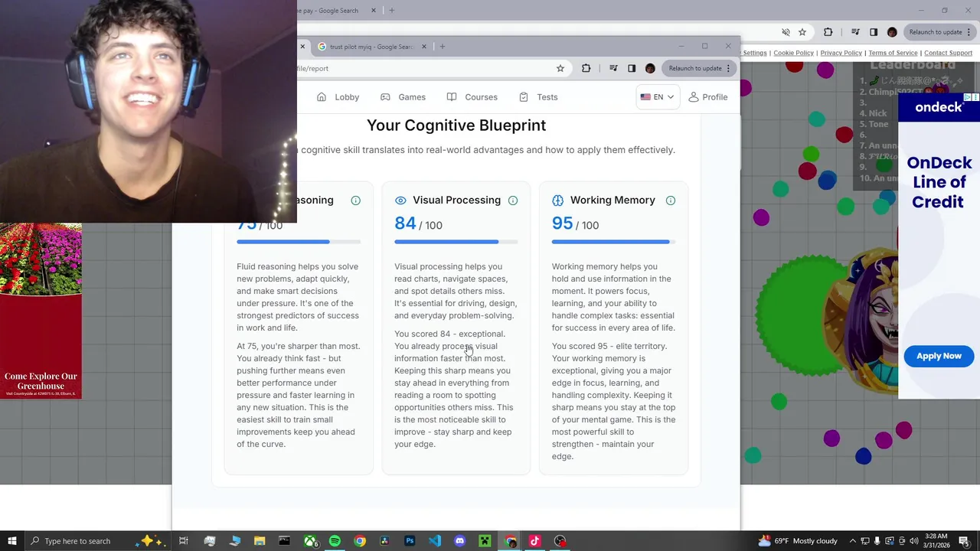This screenshot has width=980, height=551.
Task: Open media controls icon in front browser window
Action: (613, 68)
